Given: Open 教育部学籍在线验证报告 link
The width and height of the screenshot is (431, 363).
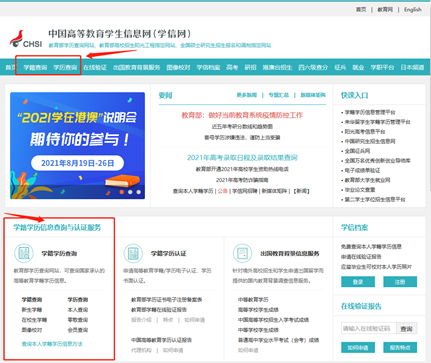Looking at the screenshot, I should click(x=159, y=310).
